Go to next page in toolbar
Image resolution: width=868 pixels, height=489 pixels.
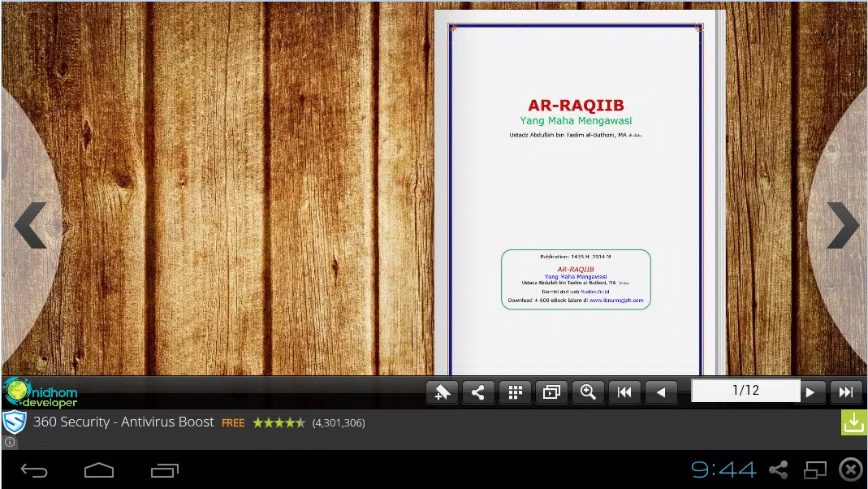[810, 392]
